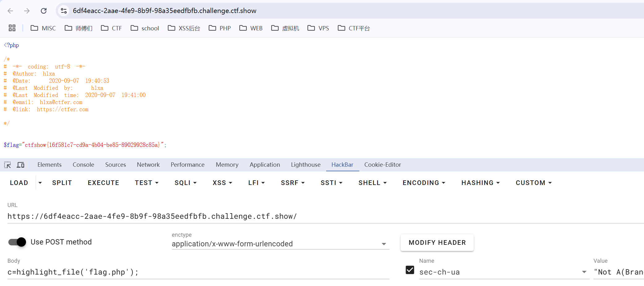
Task: Click the forward navigation arrow
Action: [x=27, y=11]
